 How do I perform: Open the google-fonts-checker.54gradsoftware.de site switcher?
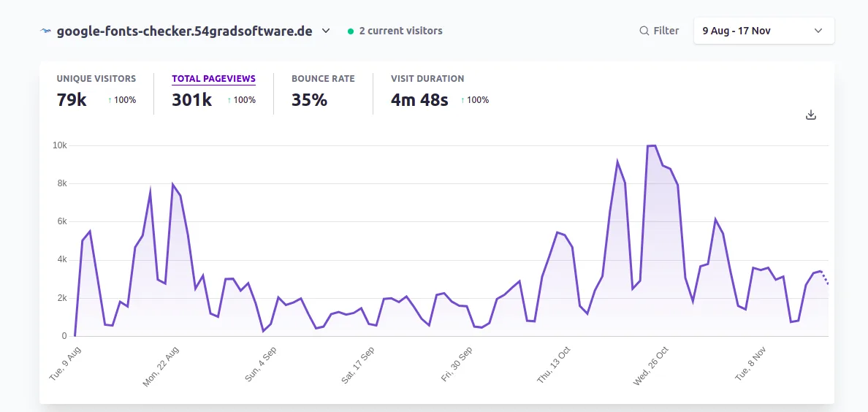pos(184,31)
